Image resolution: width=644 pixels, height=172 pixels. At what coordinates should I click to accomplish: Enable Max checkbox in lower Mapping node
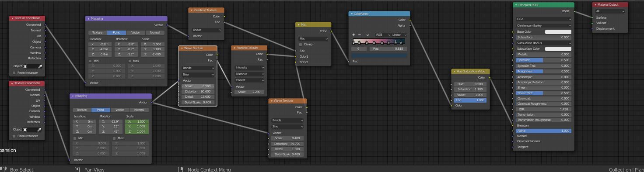click(114, 138)
